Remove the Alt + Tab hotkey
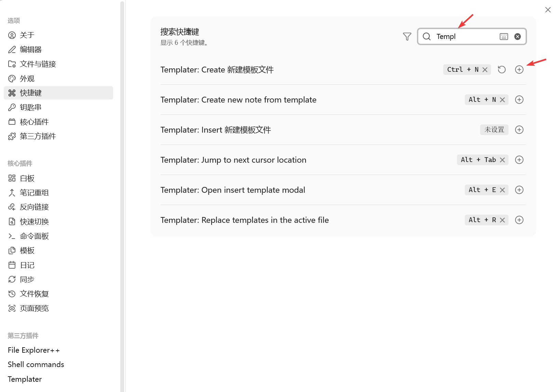 pyautogui.click(x=502, y=160)
